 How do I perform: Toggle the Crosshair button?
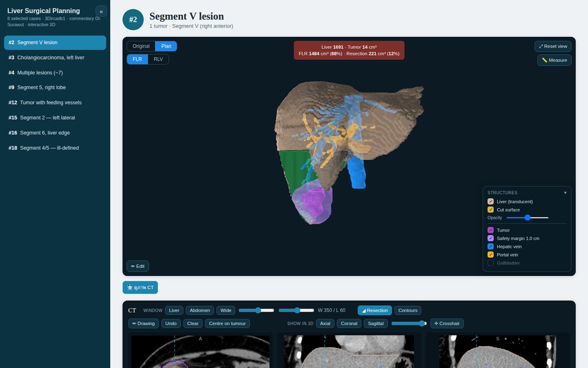[447, 323]
